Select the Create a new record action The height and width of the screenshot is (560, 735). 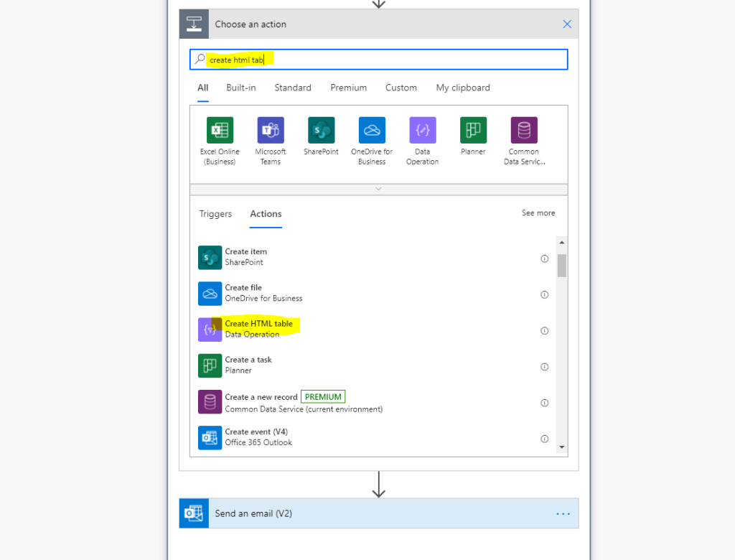click(x=373, y=402)
